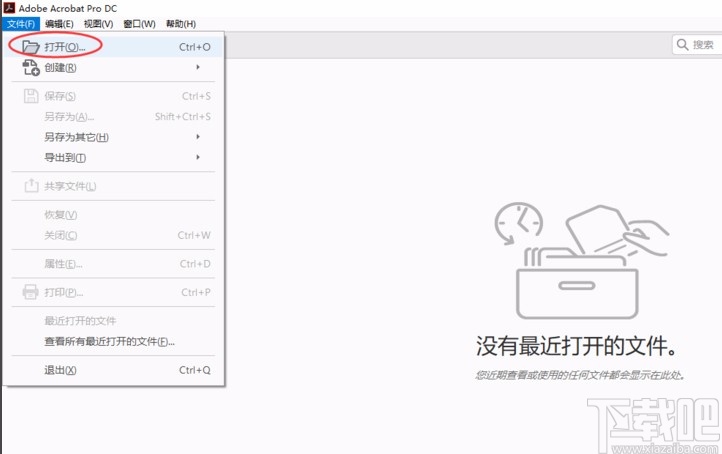Click the 最近打开的文件 section label

tap(80, 321)
